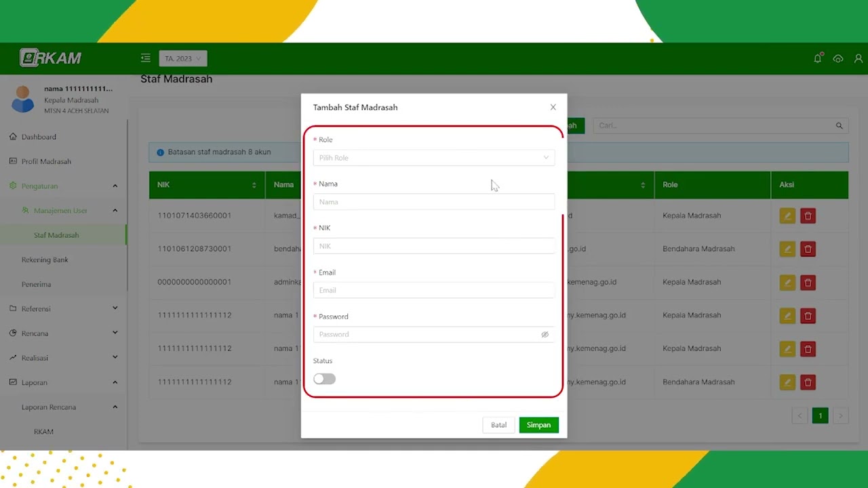
Task: Edit the last row, Bendahara Madrasah role
Action: [x=787, y=382]
